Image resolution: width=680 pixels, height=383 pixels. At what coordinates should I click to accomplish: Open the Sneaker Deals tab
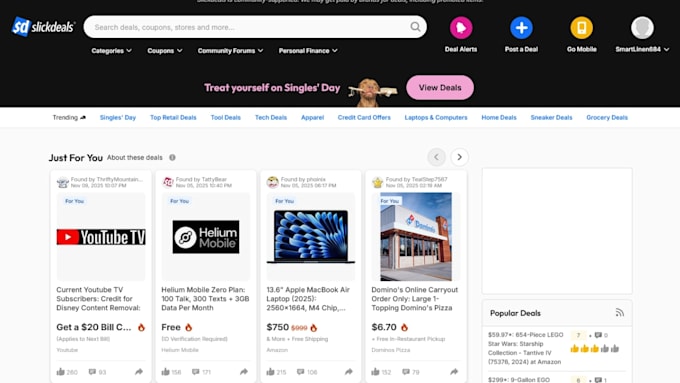[551, 118]
